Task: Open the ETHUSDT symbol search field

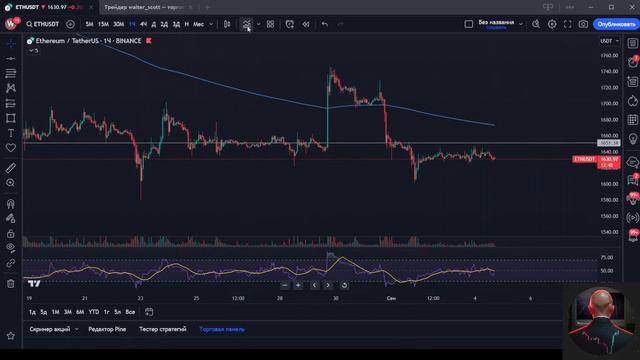Action: pos(42,24)
